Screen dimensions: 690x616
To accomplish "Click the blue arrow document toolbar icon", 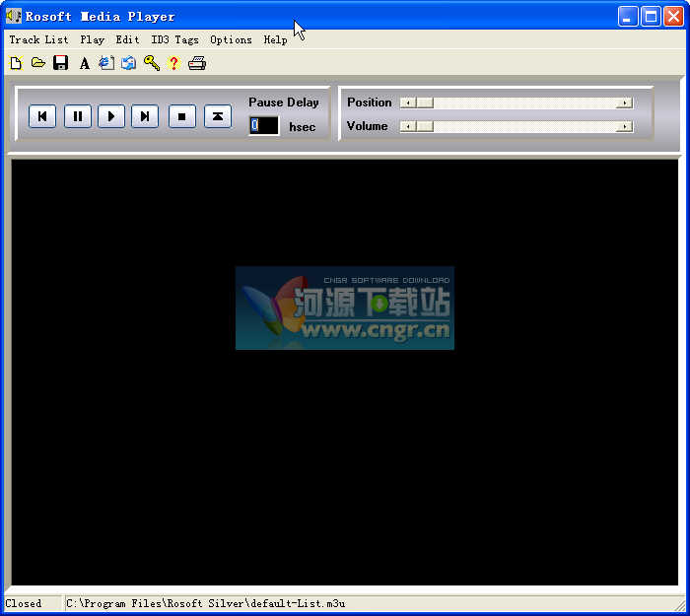I will pyautogui.click(x=106, y=63).
